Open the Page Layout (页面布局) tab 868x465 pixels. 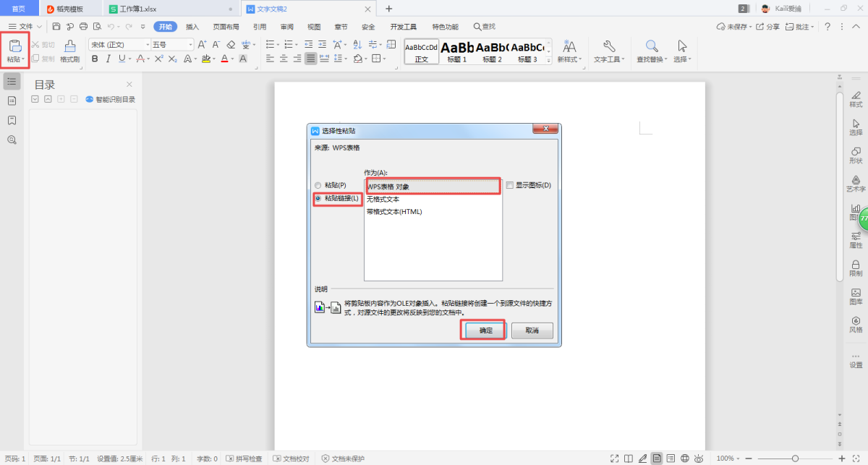(226, 27)
